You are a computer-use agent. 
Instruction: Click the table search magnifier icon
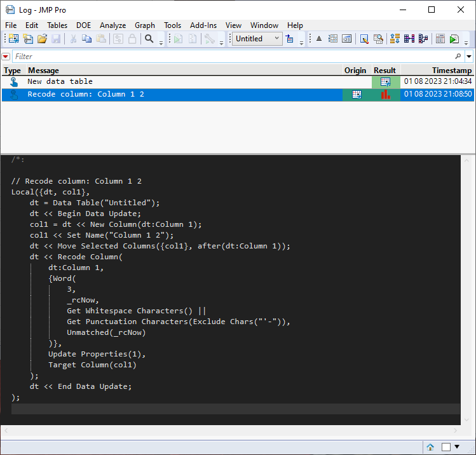[378, 39]
